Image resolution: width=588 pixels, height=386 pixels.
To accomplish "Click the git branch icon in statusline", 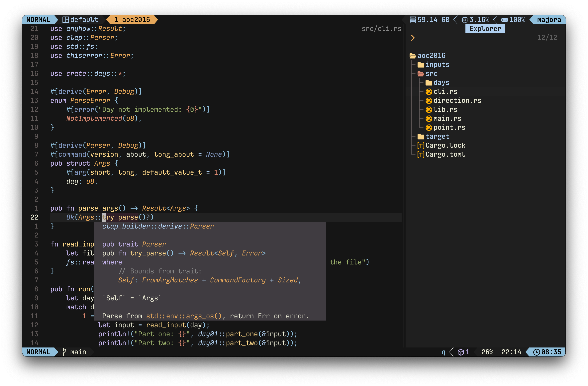I will pyautogui.click(x=64, y=352).
